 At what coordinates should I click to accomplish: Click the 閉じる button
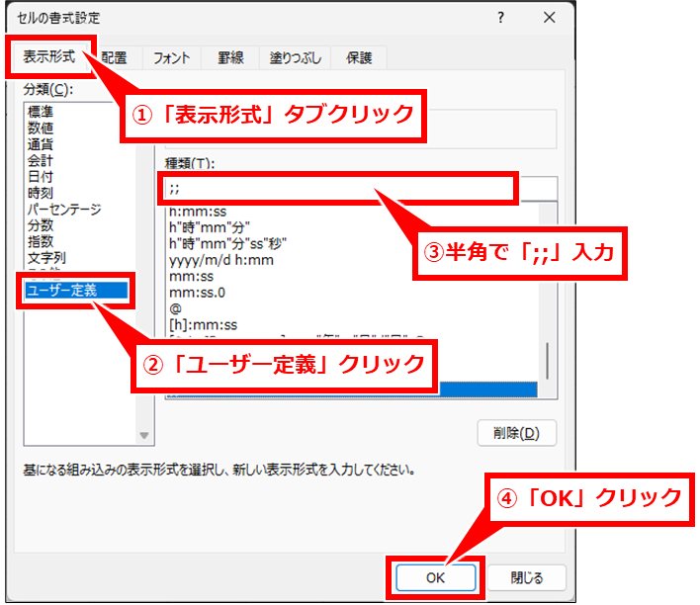click(527, 577)
